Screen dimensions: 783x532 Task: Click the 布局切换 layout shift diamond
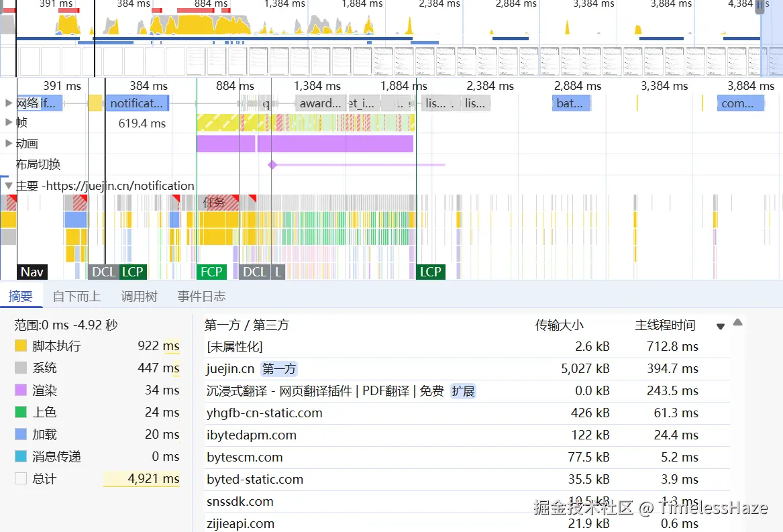[272, 164]
